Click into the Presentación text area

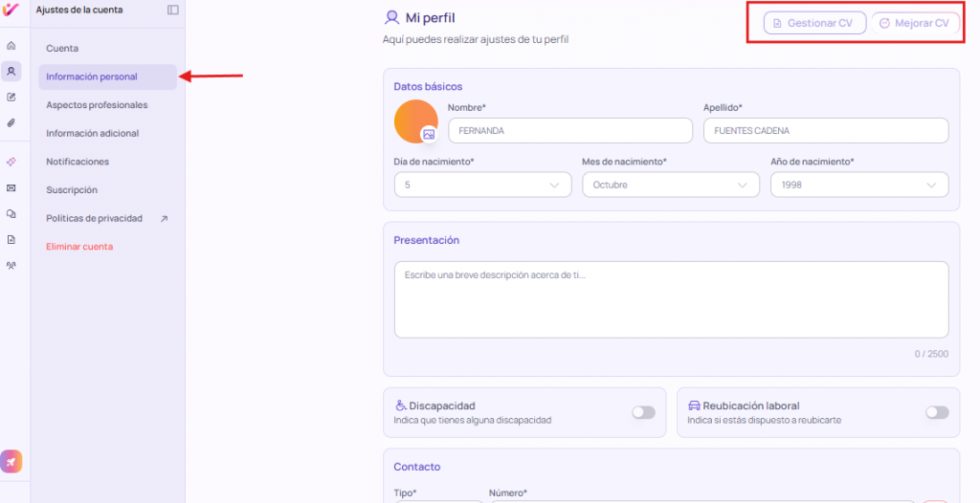click(x=670, y=299)
